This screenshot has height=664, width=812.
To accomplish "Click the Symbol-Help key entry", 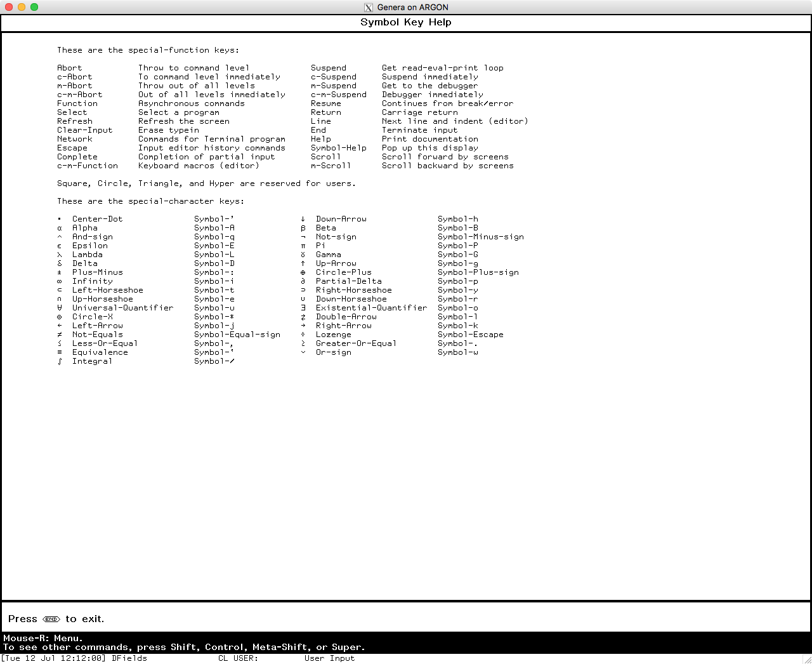I will click(338, 148).
